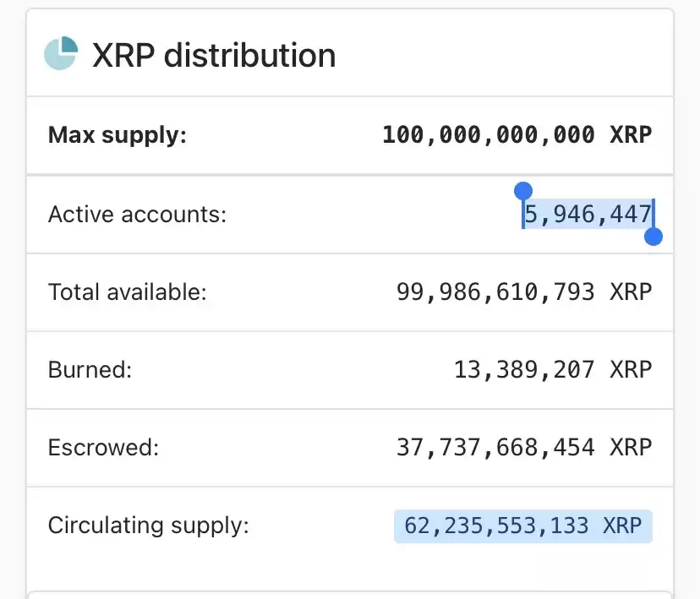
Task: Click the Burned label
Action: click(90, 370)
